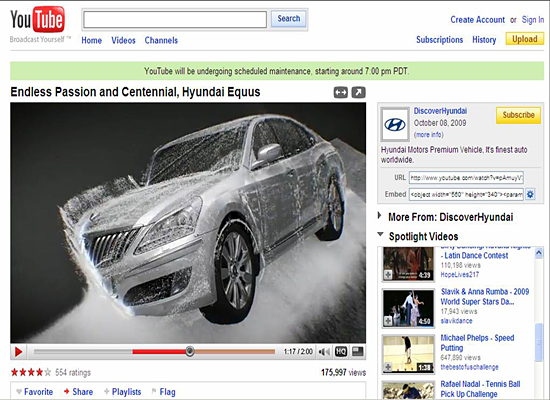
Task: Click the star rating row
Action: point(31,372)
